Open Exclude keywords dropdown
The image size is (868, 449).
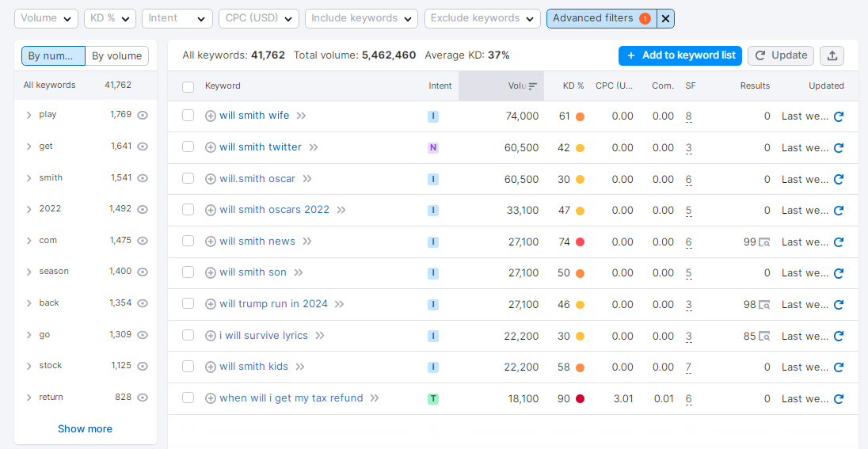point(483,18)
